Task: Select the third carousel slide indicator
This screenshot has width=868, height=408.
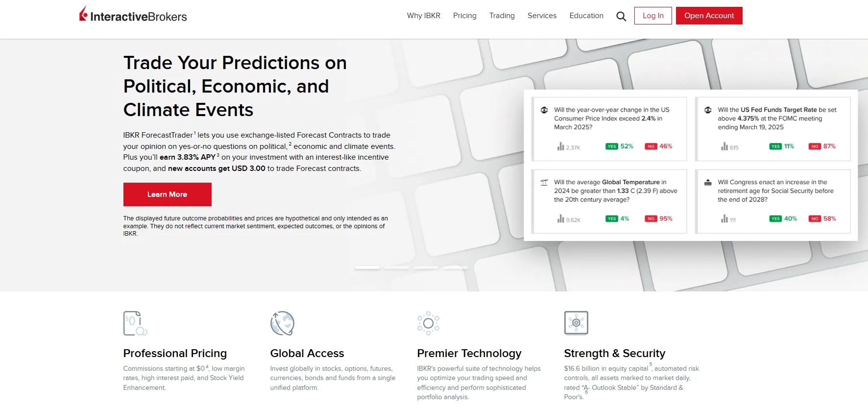Action: (x=426, y=267)
